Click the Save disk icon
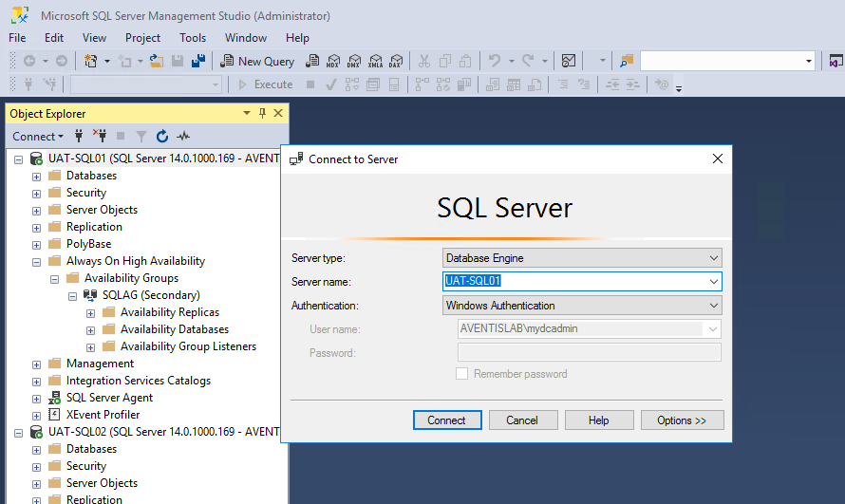 click(178, 61)
